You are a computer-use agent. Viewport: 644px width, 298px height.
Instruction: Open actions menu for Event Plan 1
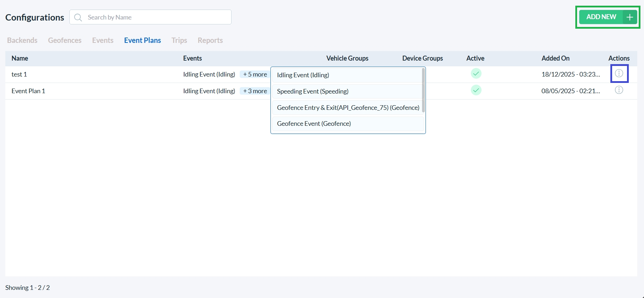tap(619, 90)
